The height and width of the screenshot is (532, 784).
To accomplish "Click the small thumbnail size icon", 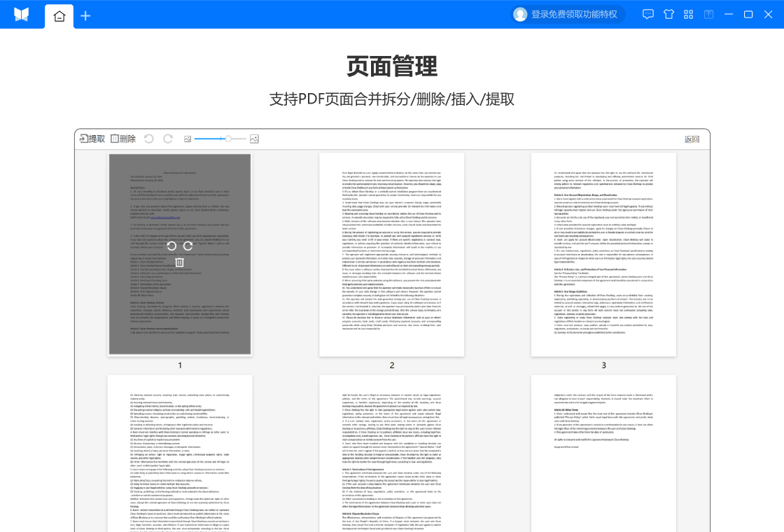I will [x=188, y=139].
